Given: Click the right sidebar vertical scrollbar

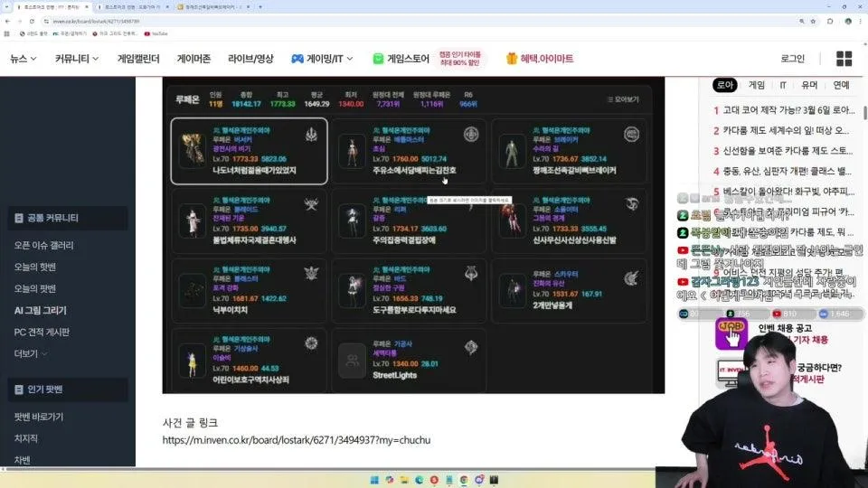Looking at the screenshot, I should pyautogui.click(x=864, y=112).
